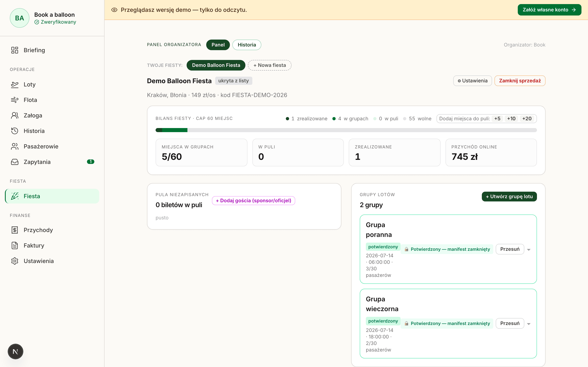Image resolution: width=588 pixels, height=367 pixels.
Task: Open Załoga crew icon in sidebar
Action: point(14,116)
